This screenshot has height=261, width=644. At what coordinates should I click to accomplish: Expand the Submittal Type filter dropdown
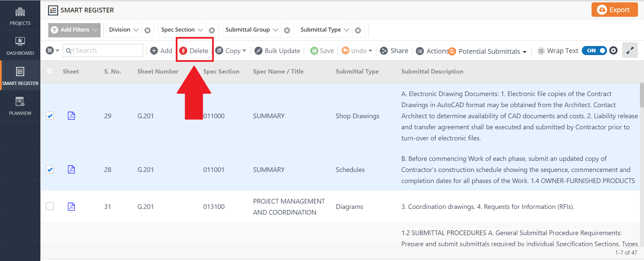(325, 30)
